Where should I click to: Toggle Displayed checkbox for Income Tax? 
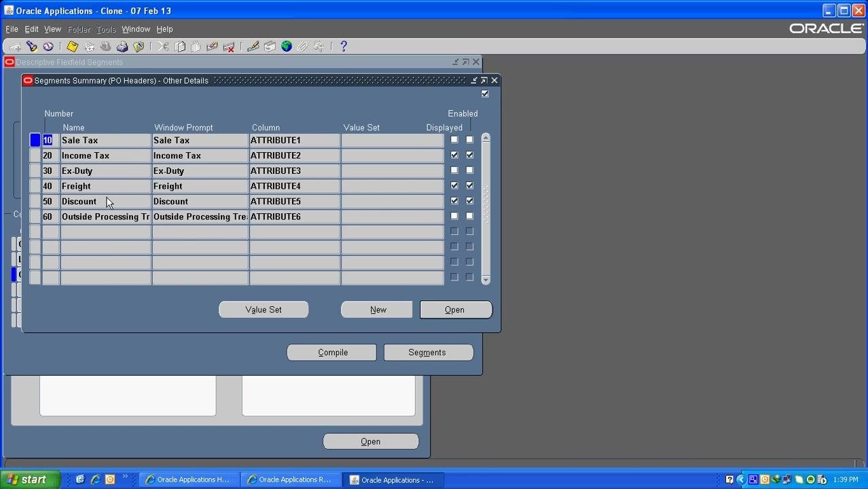tap(454, 155)
